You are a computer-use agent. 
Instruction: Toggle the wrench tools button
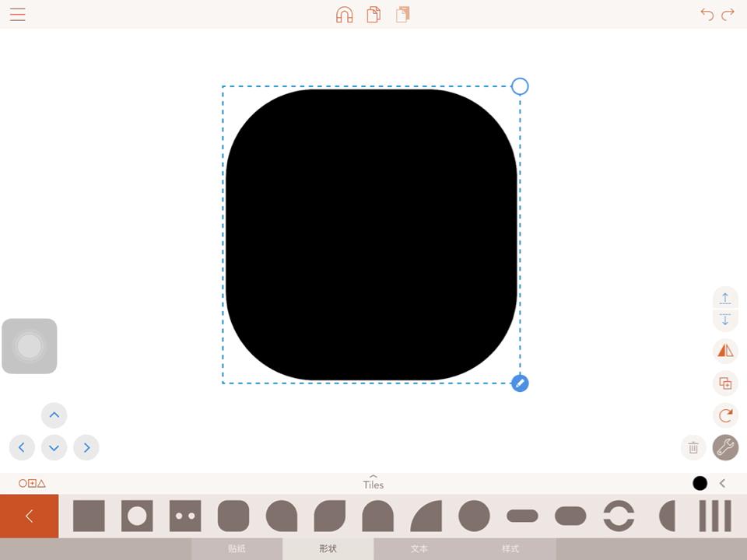click(725, 448)
